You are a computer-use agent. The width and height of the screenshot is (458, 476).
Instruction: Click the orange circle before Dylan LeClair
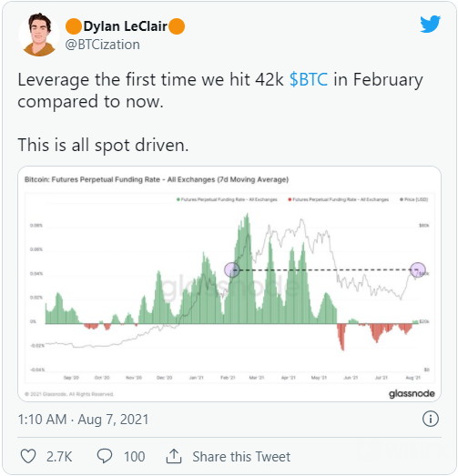[74, 26]
